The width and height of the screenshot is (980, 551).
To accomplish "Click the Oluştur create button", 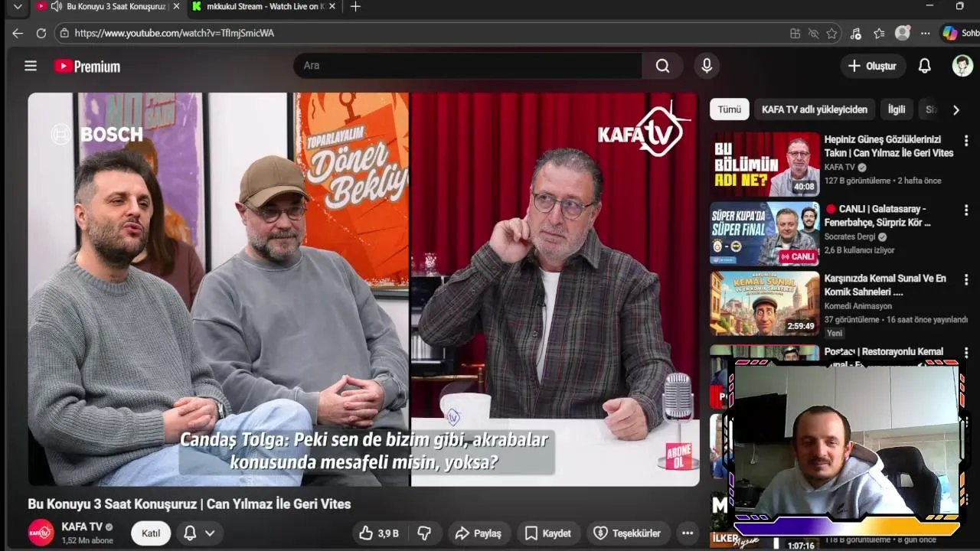I will coord(873,66).
